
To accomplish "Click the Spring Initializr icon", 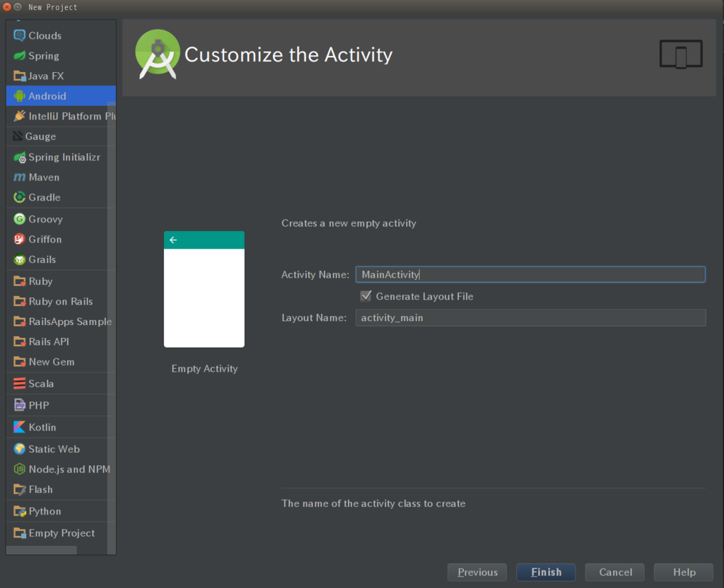I will click(19, 158).
